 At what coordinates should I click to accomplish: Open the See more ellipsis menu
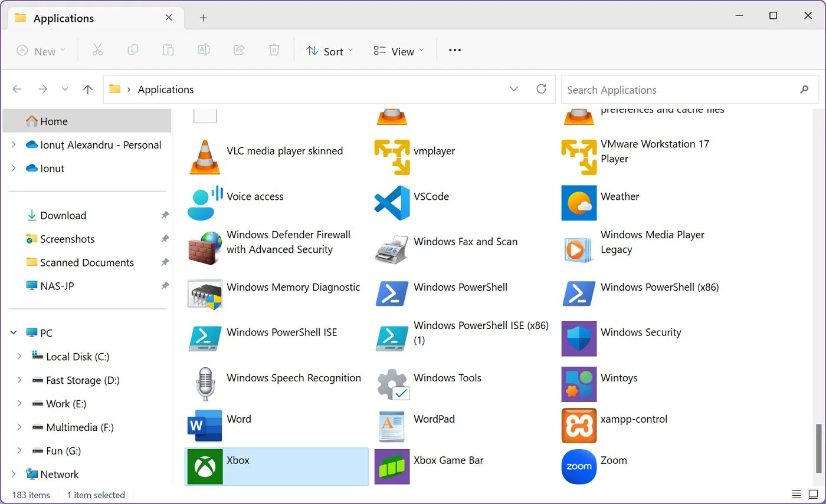[454, 50]
